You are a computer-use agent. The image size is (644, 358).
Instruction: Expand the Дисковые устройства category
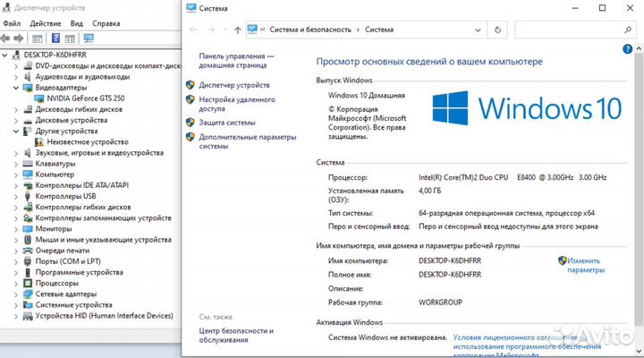click(x=16, y=121)
